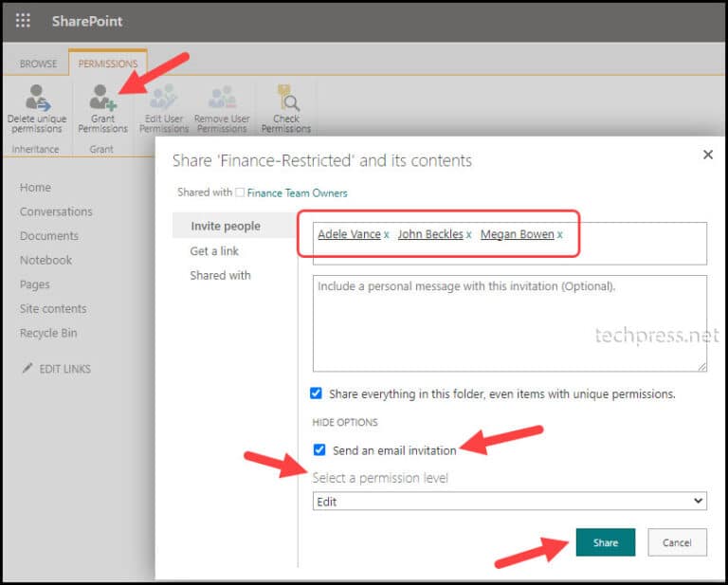Select the Edit User Permissions icon
Viewport: 728px width, 585px height.
[164, 99]
